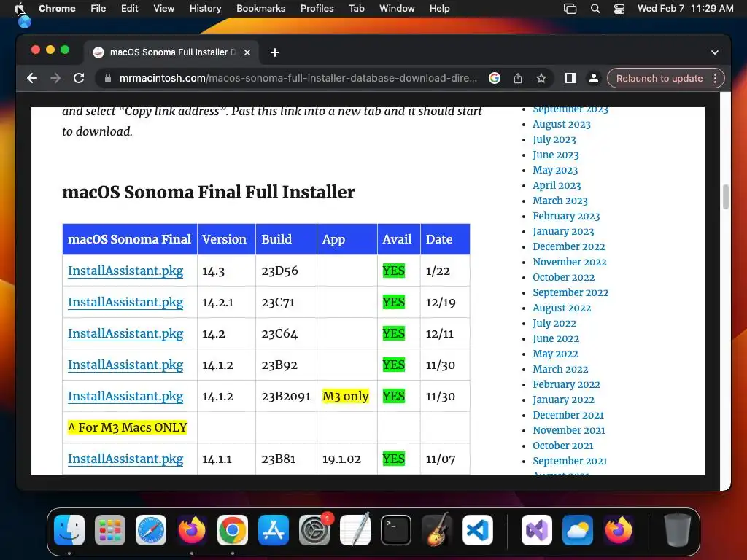Open the three-dot Chrome menu
Screen dimensions: 747x560
click(715, 78)
